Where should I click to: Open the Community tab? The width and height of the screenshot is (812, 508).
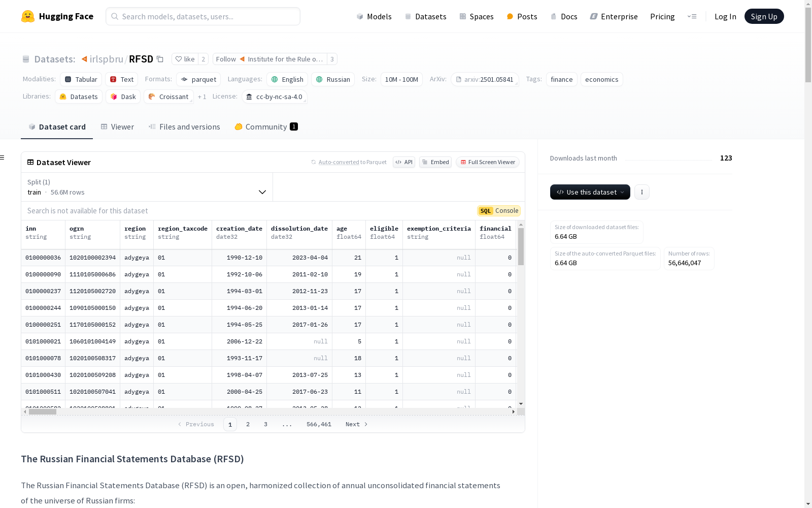coord(266,127)
